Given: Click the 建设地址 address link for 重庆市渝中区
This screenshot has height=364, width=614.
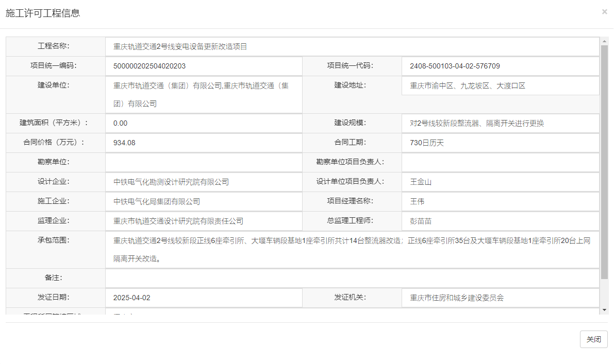Looking at the screenshot, I should pyautogui.click(x=453, y=85).
